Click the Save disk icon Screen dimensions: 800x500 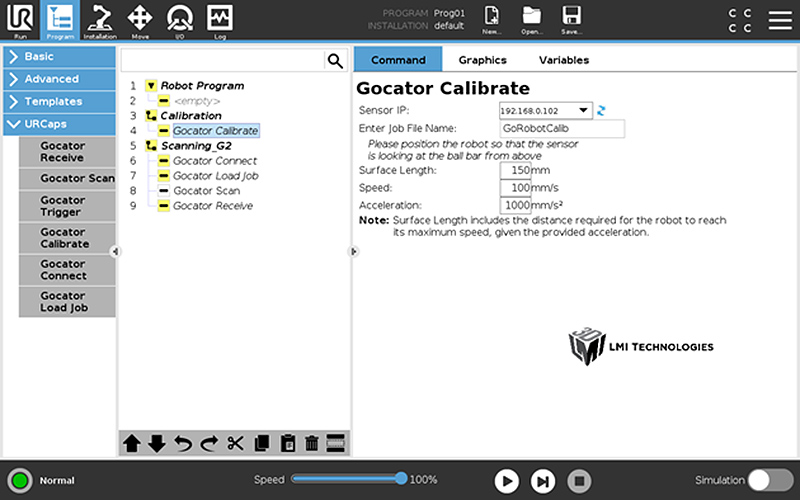pos(571,20)
